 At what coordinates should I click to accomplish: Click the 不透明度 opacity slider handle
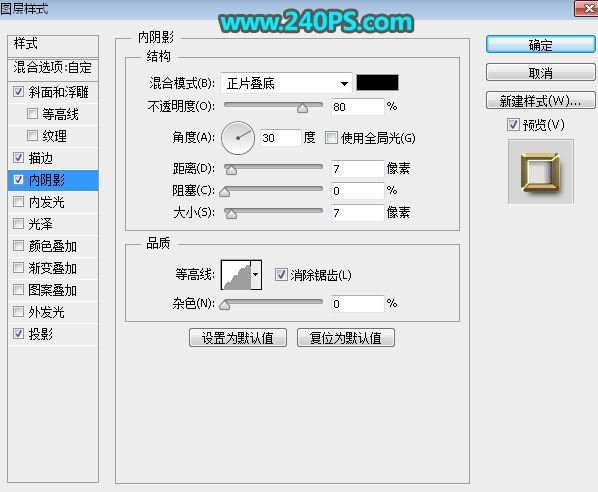pos(302,109)
